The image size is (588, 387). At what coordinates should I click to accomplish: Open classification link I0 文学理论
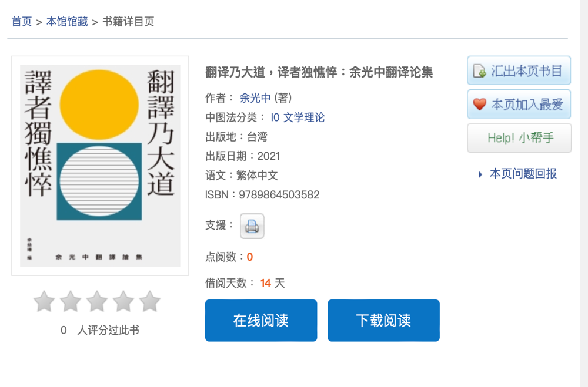pos(298,117)
